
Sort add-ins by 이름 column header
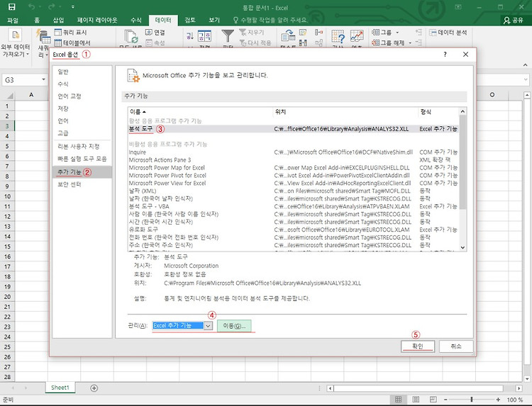point(200,111)
